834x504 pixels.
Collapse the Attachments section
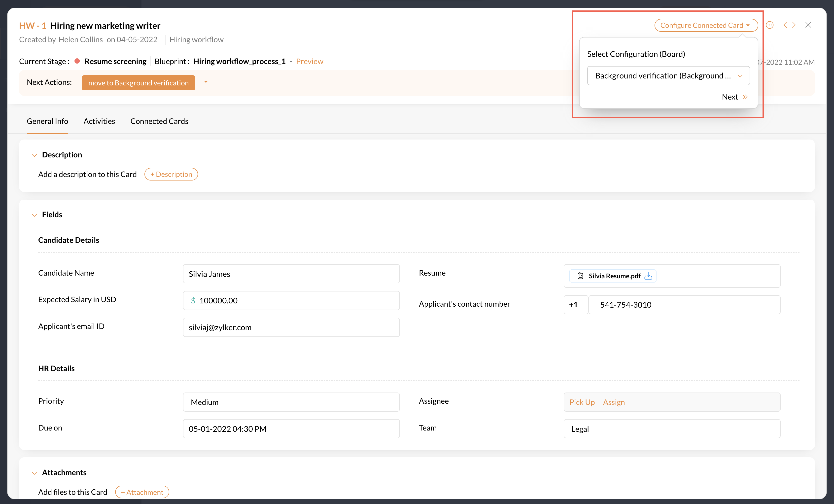tap(34, 473)
